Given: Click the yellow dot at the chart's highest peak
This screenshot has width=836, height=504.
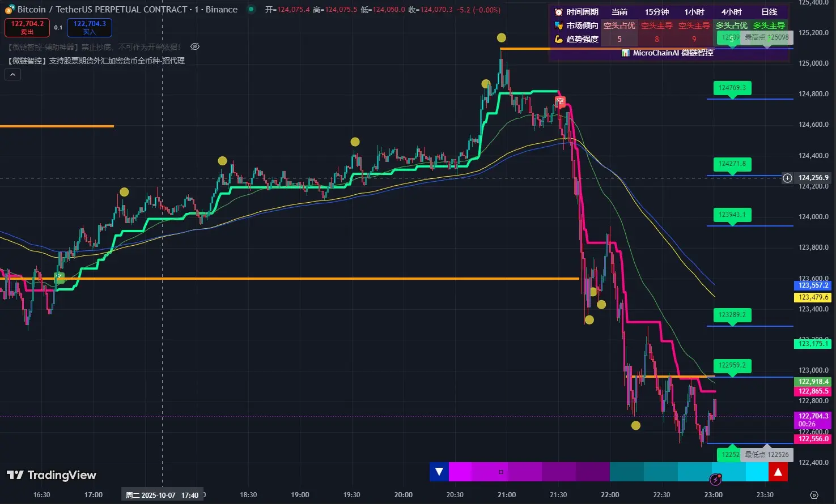Looking at the screenshot, I should 502,38.
